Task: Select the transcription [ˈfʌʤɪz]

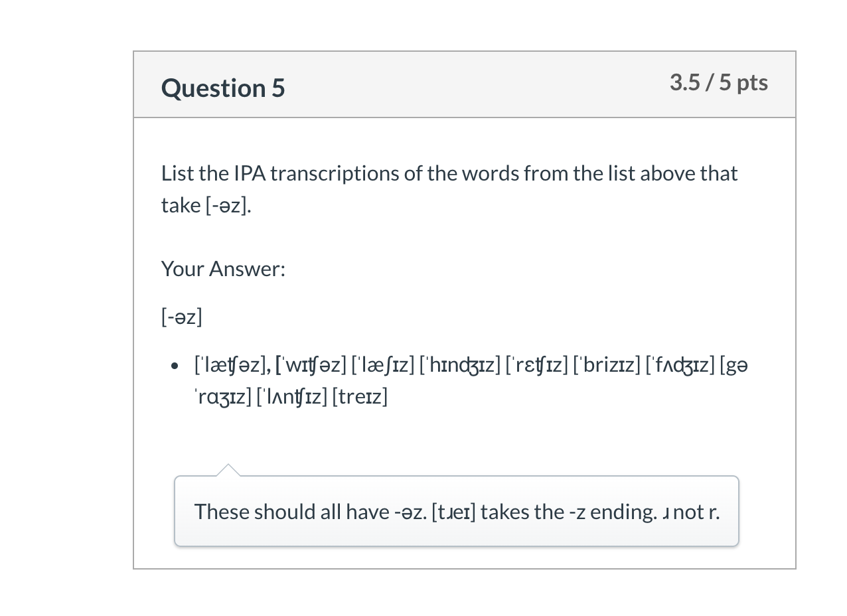Action: (680, 365)
